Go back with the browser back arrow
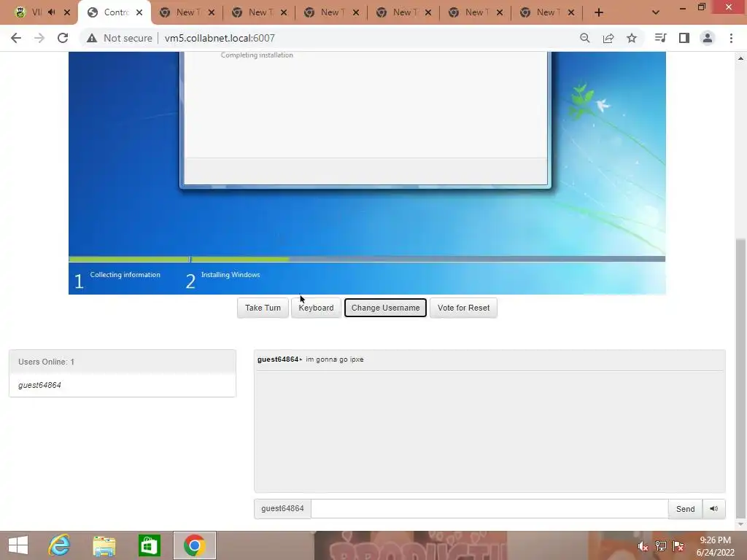 point(16,38)
